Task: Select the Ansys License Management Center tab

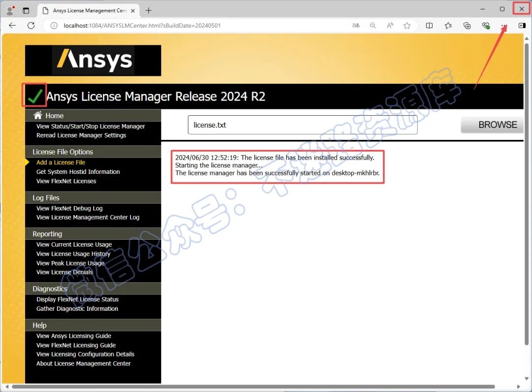Action: point(89,10)
